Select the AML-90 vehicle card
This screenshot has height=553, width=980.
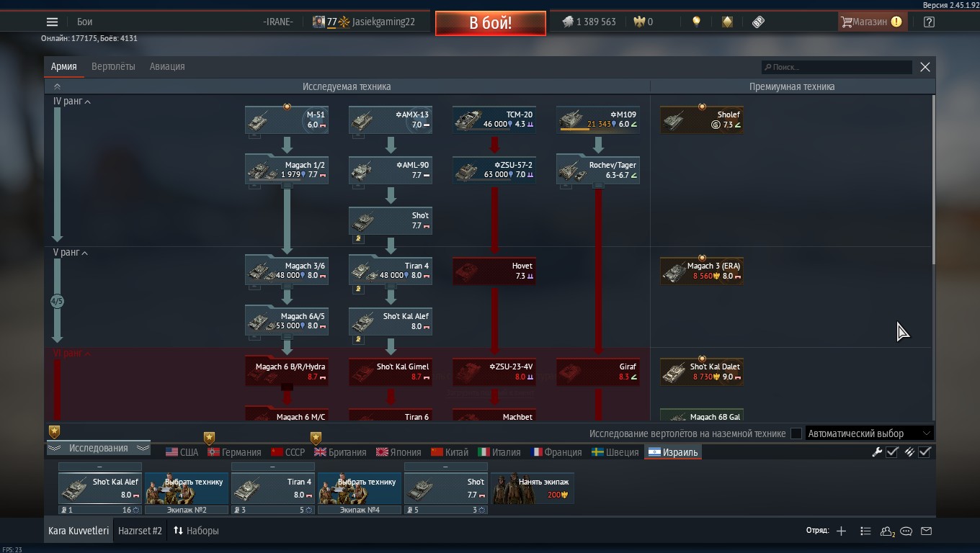[x=391, y=170]
